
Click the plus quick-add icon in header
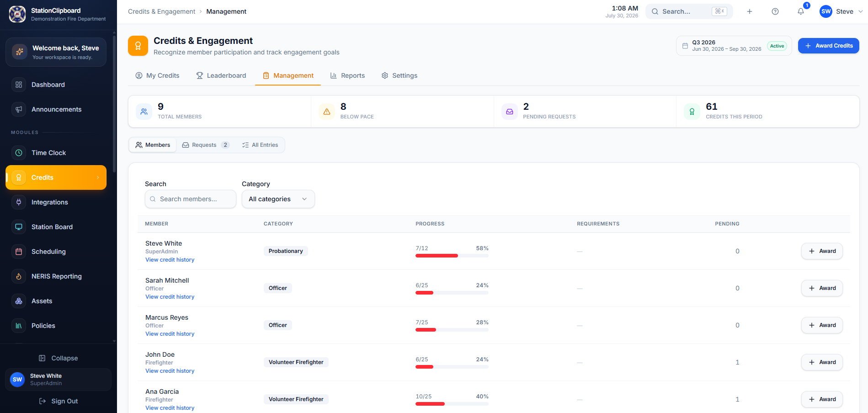coord(750,11)
